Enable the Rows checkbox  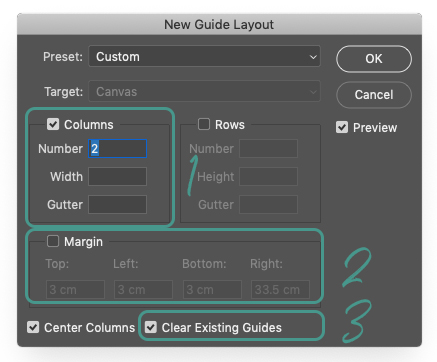tap(204, 124)
